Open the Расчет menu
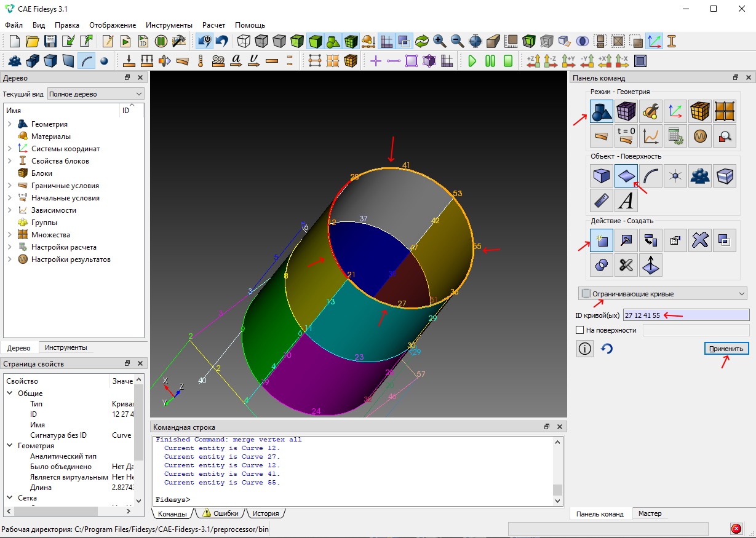This screenshot has height=538, width=756. click(x=213, y=25)
